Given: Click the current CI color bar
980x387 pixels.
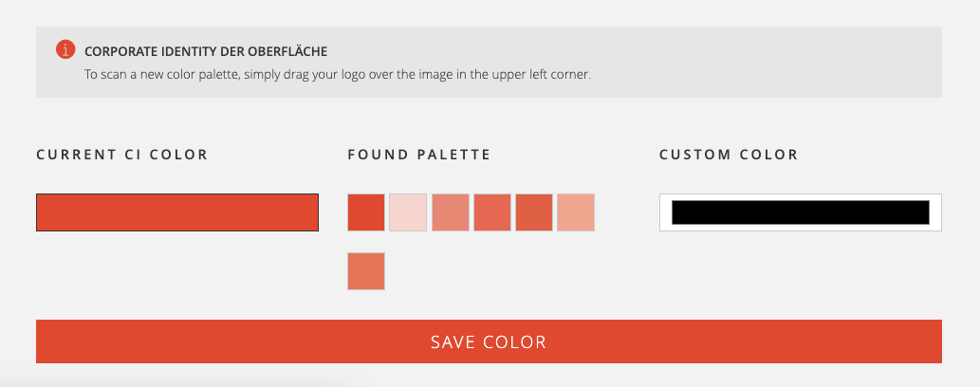Looking at the screenshot, I should coord(177,212).
